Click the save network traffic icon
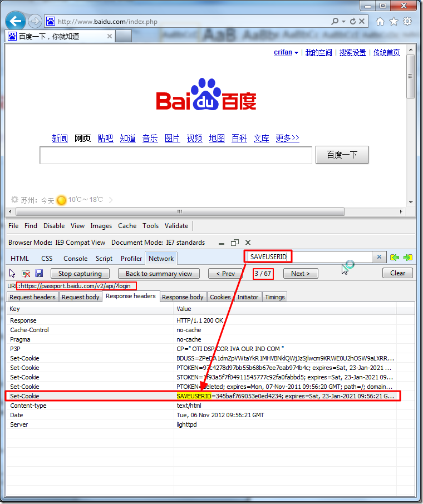The image size is (423, 504). point(39,274)
